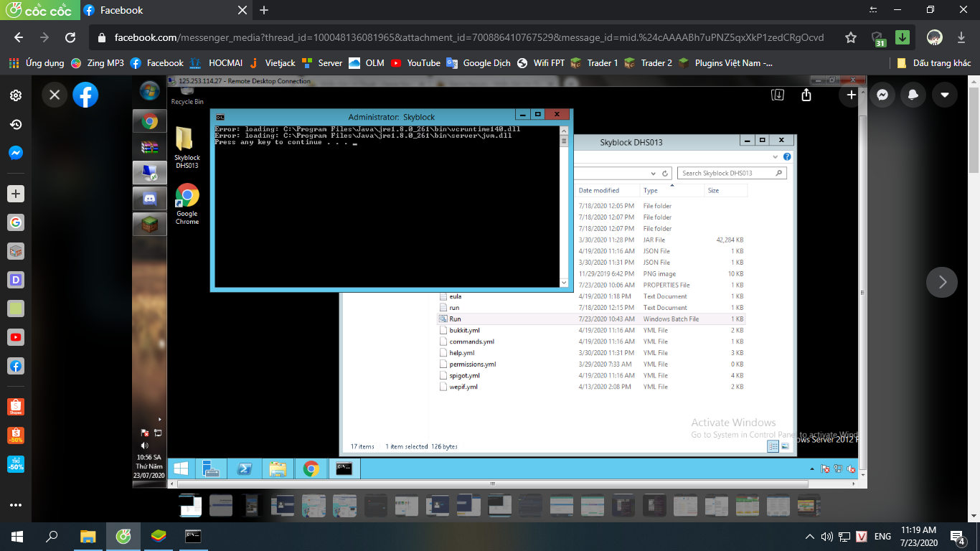The image size is (980, 551).
Task: Open the notification center showing 4
Action: click(957, 536)
